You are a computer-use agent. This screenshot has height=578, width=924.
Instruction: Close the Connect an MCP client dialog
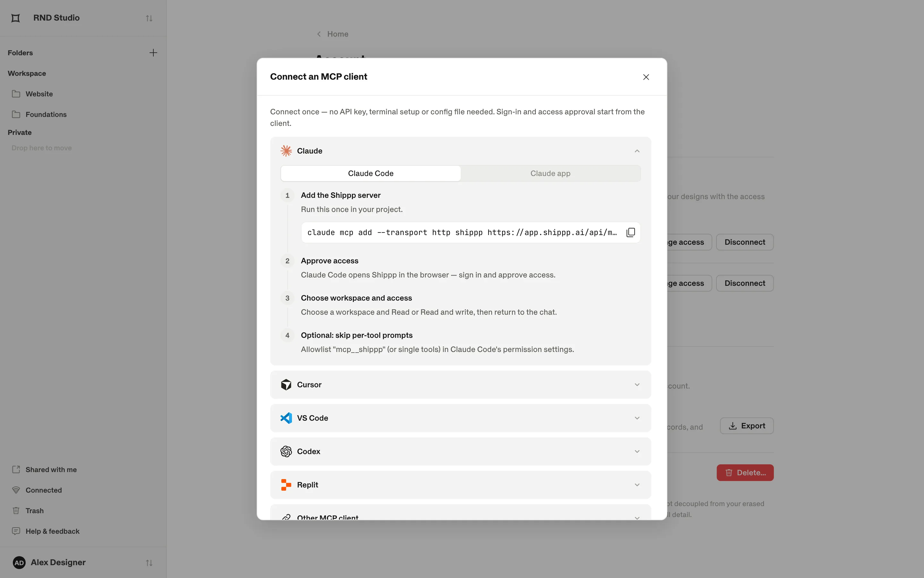[646, 77]
